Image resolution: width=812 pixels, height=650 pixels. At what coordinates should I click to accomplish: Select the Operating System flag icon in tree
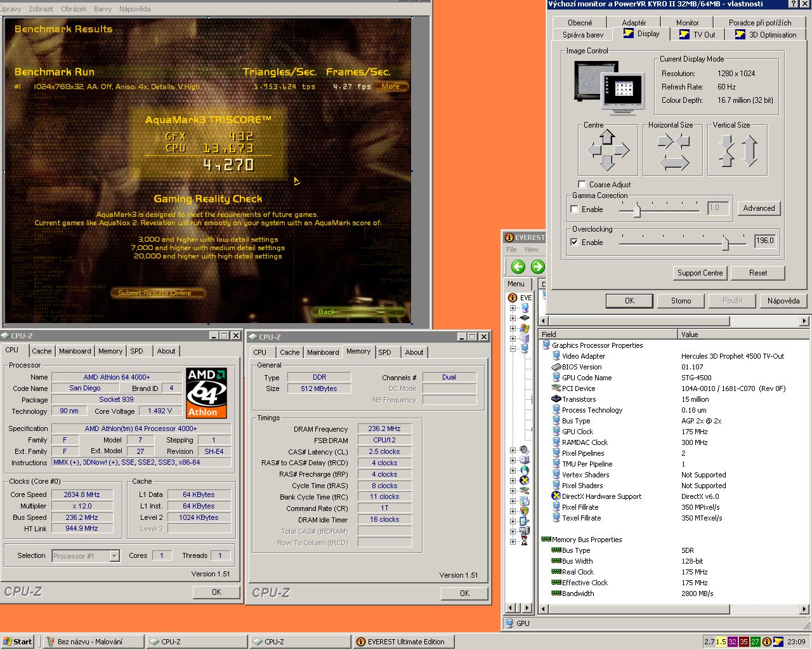524,328
